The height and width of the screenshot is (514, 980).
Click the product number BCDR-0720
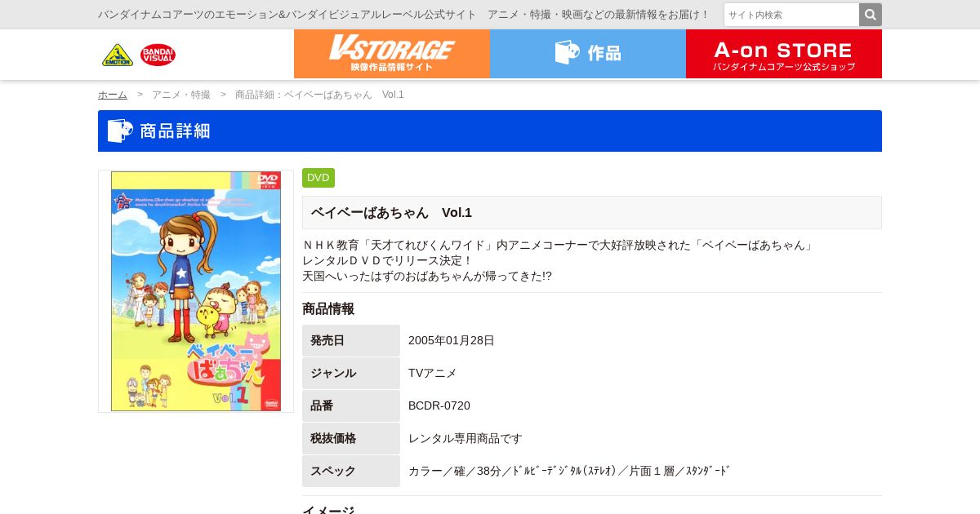pyautogui.click(x=439, y=405)
